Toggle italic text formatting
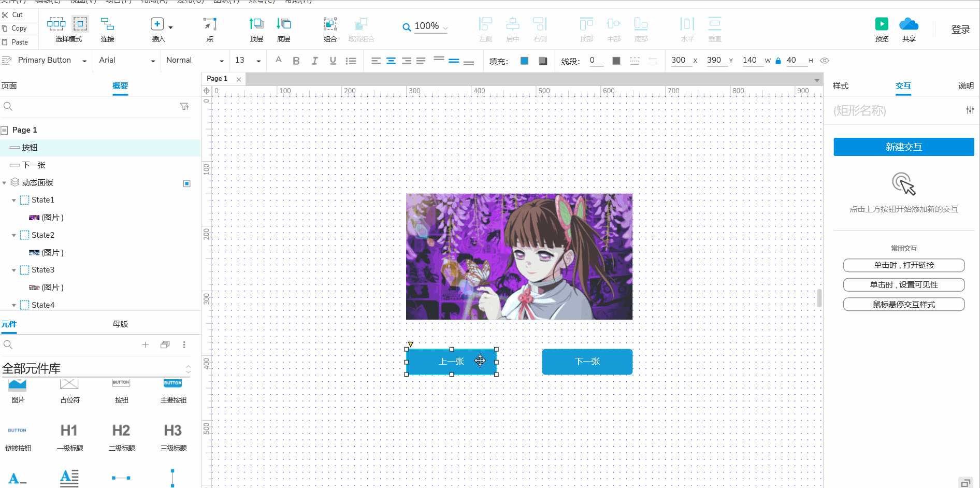The image size is (980, 488). tap(314, 61)
